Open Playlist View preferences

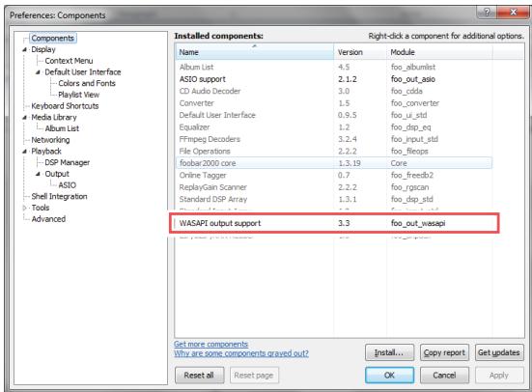[x=79, y=95]
